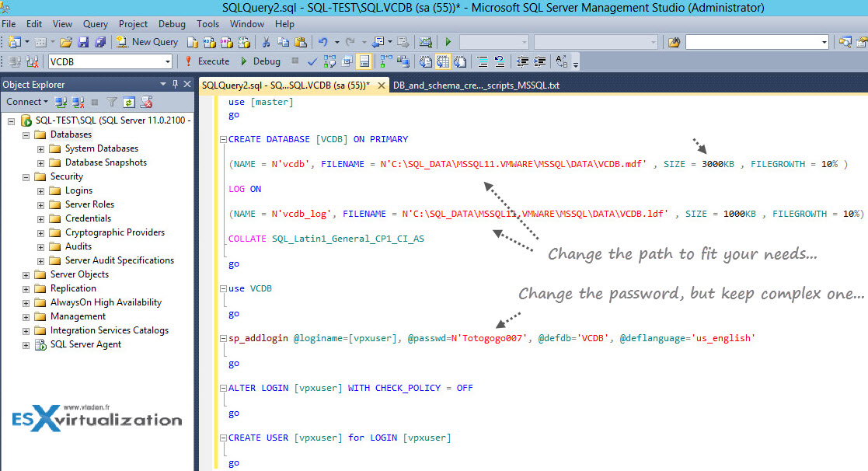Open Analysis Services MDX Query icon
The height and width of the screenshot is (471, 868).
point(210,42)
